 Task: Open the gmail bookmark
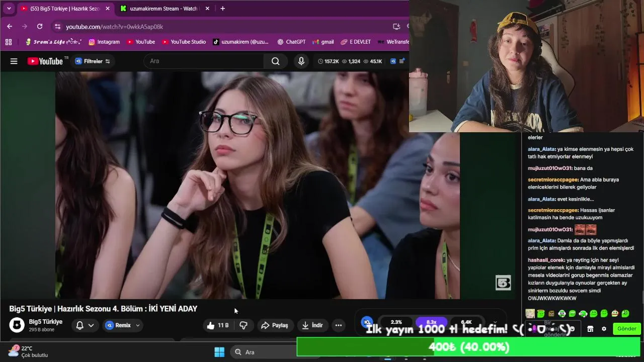pos(323,42)
